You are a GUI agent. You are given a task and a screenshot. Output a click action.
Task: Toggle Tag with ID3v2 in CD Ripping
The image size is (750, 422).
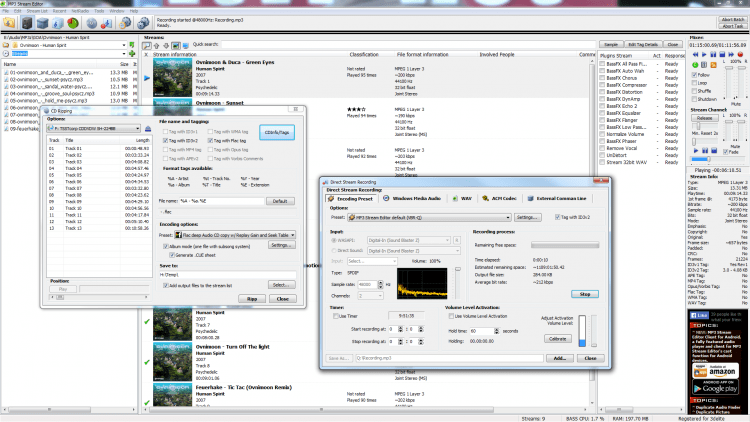point(165,141)
